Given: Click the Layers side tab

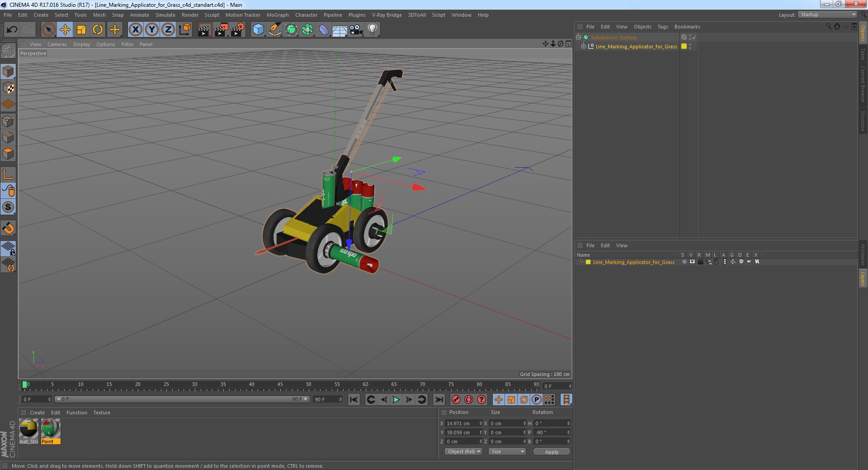Looking at the screenshot, I should pos(863,279).
